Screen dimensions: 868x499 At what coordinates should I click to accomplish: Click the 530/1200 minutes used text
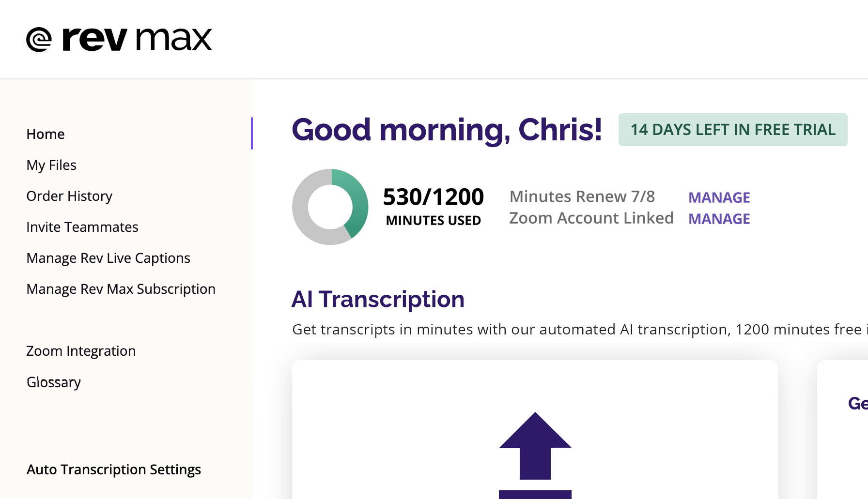434,207
